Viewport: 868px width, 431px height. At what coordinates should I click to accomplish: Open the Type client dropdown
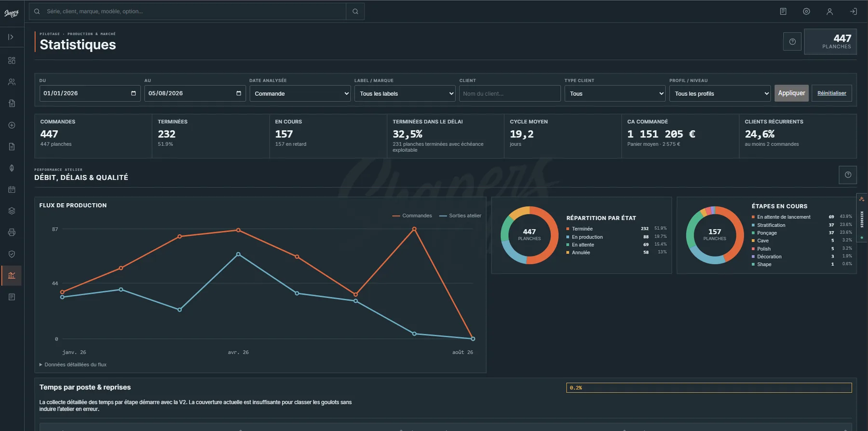(615, 94)
